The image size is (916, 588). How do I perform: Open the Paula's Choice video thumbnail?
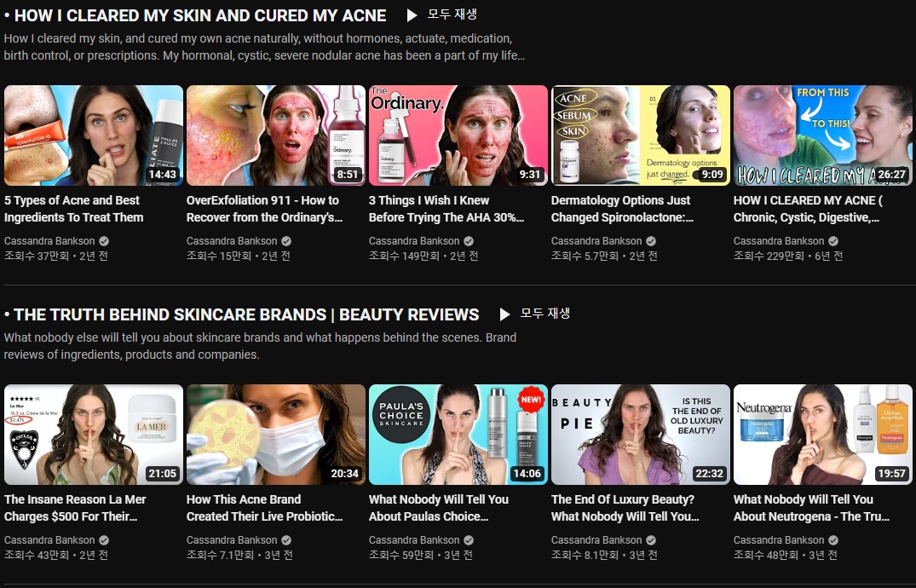(458, 435)
